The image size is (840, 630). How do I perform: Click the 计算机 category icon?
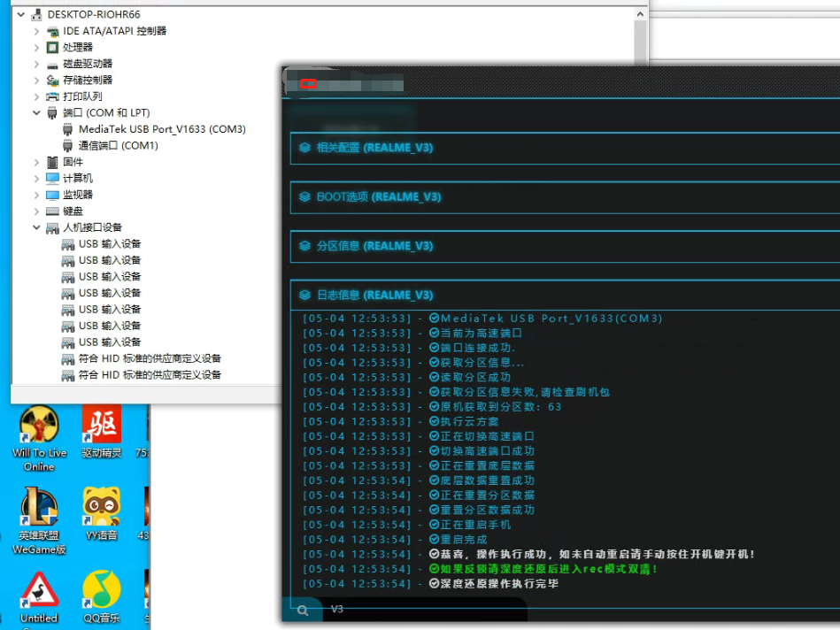pyautogui.click(x=52, y=179)
